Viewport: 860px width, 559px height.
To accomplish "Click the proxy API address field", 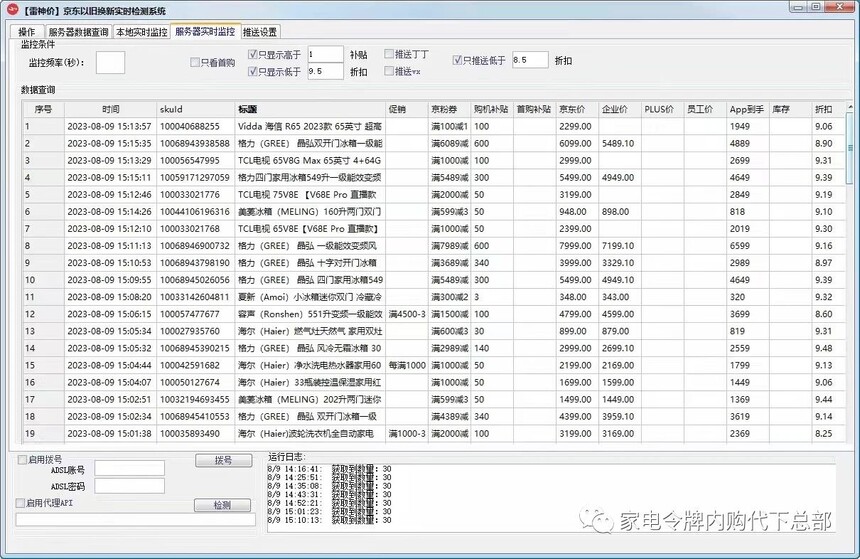I will (x=135, y=520).
